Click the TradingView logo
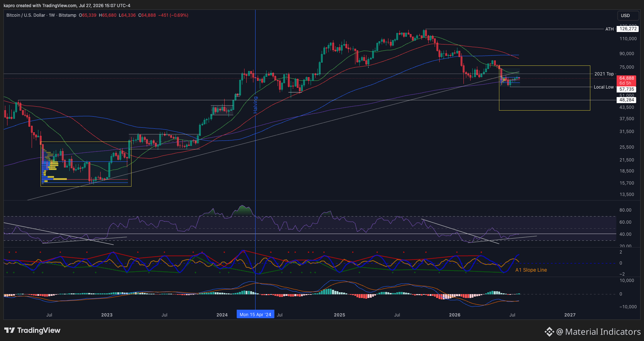The height and width of the screenshot is (341, 644). pyautogui.click(x=32, y=330)
